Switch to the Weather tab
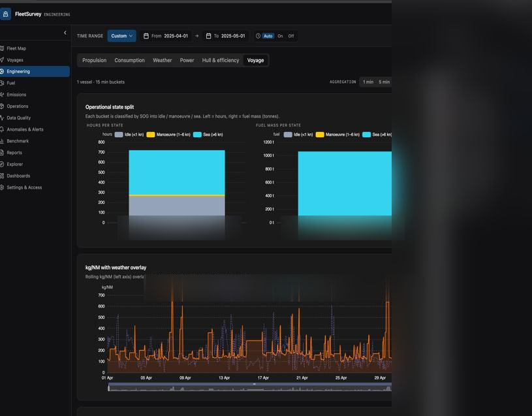 click(162, 60)
